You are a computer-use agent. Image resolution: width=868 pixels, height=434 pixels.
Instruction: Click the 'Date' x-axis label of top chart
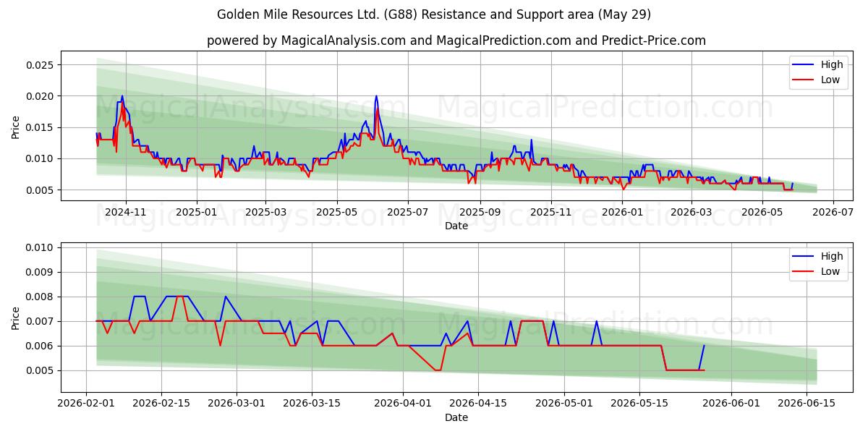pyautogui.click(x=456, y=226)
